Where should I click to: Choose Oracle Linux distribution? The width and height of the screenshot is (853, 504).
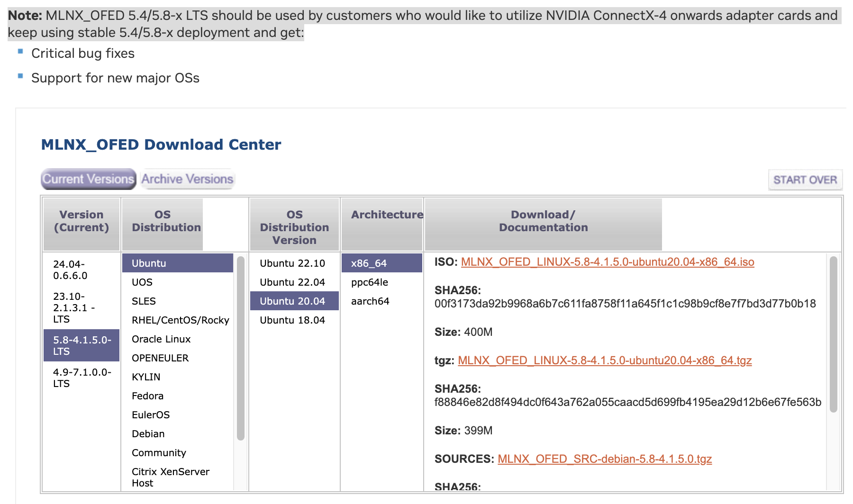pyautogui.click(x=178, y=339)
